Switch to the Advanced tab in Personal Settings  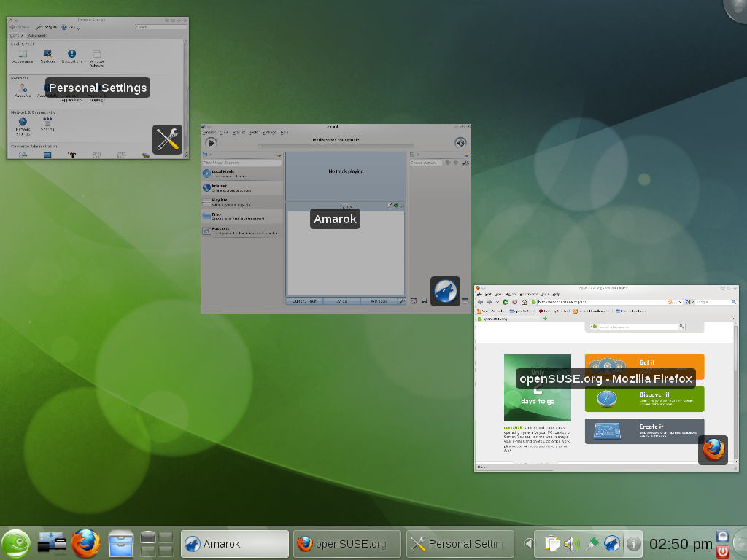coord(37,35)
